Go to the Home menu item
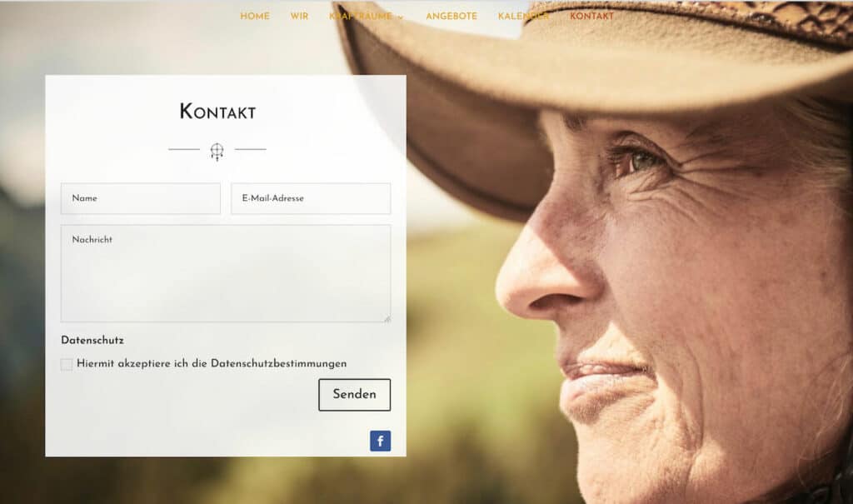This screenshot has height=504, width=853. tap(255, 17)
